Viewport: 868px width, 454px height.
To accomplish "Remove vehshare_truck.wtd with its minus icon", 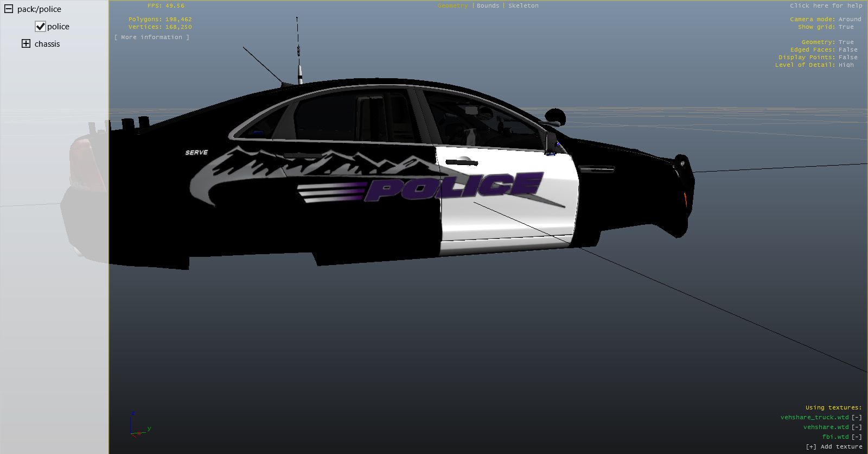I will pos(857,418).
